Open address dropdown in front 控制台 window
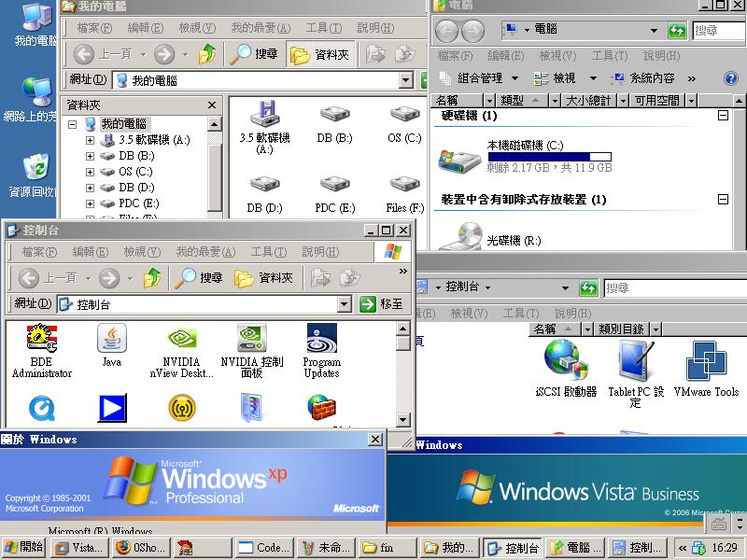 344,304
